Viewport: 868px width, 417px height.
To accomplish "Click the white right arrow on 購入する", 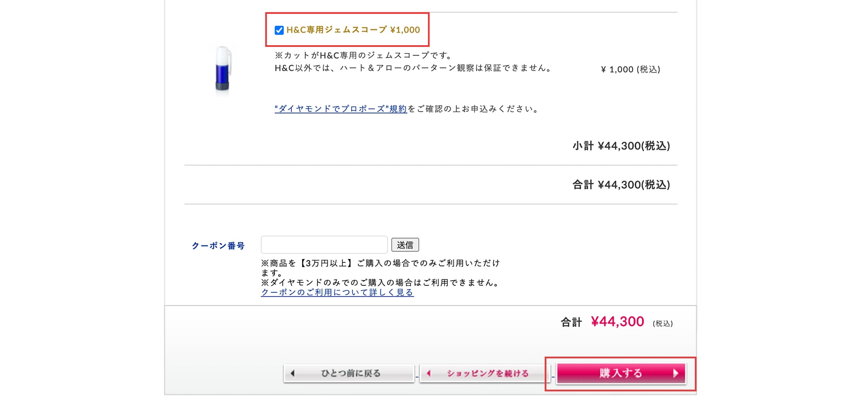I will (x=676, y=373).
